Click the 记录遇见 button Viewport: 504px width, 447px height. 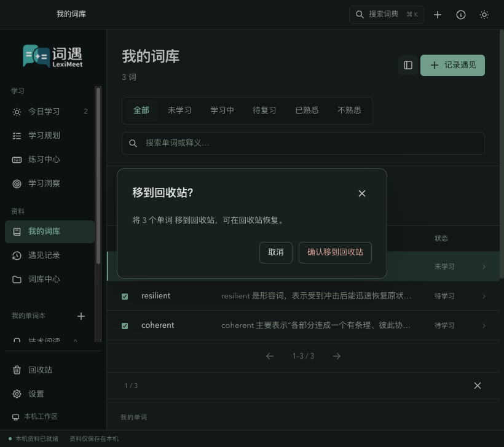pyautogui.click(x=452, y=65)
